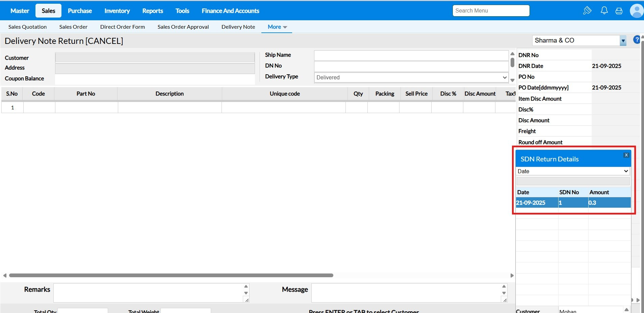Open the Delivery Type dropdown
The width and height of the screenshot is (644, 313).
coord(411,77)
